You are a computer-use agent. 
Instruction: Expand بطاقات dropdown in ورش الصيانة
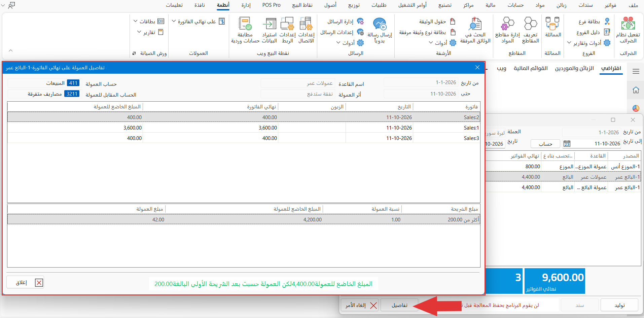point(149,22)
